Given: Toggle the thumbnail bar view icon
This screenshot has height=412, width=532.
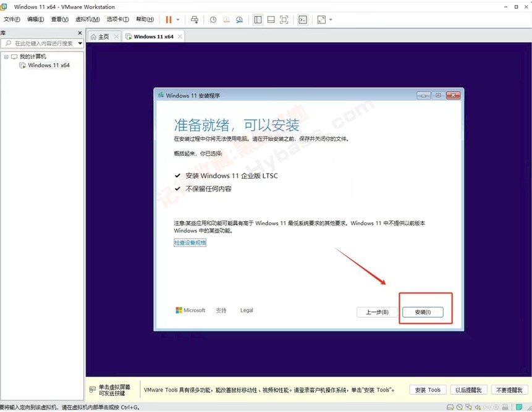Looking at the screenshot, I should coord(271,20).
